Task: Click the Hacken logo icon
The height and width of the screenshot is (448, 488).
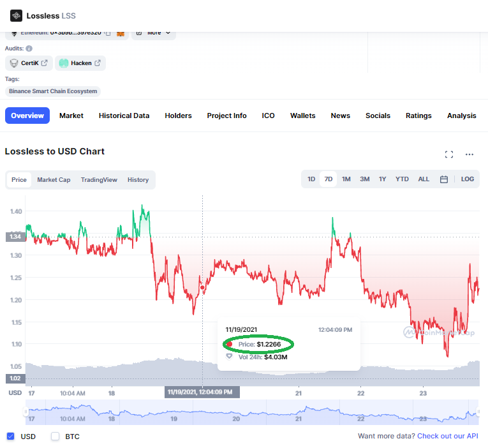Action: click(x=64, y=63)
